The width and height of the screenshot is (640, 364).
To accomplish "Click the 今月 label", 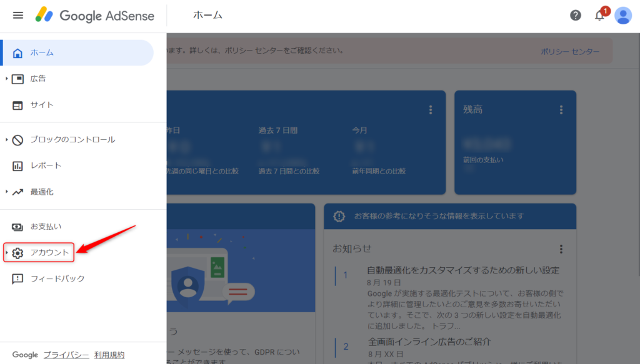I will tap(359, 130).
